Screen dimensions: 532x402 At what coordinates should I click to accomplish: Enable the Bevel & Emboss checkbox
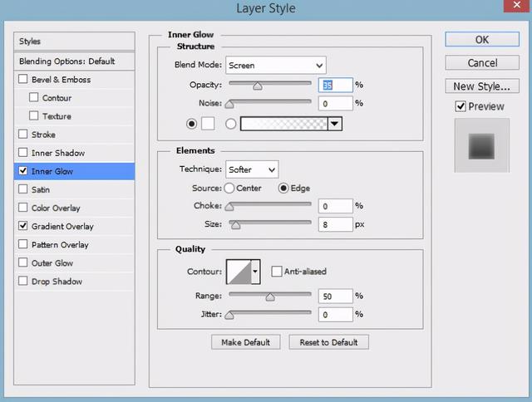coord(22,79)
